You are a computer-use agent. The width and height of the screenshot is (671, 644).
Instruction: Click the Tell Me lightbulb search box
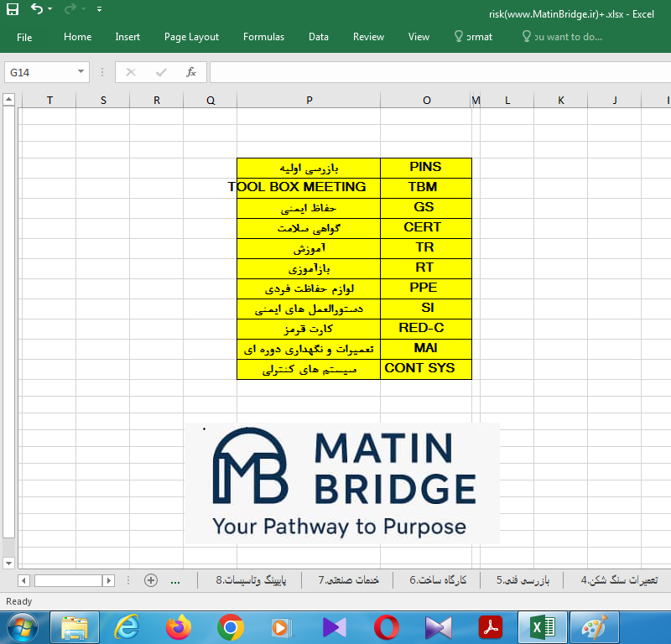tap(562, 37)
